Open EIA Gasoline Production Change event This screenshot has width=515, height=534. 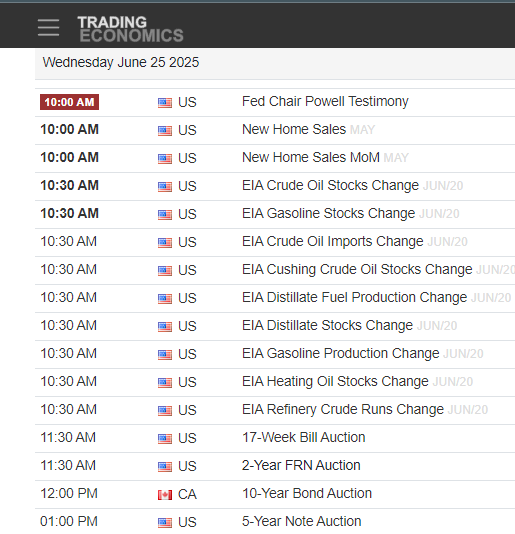341,353
